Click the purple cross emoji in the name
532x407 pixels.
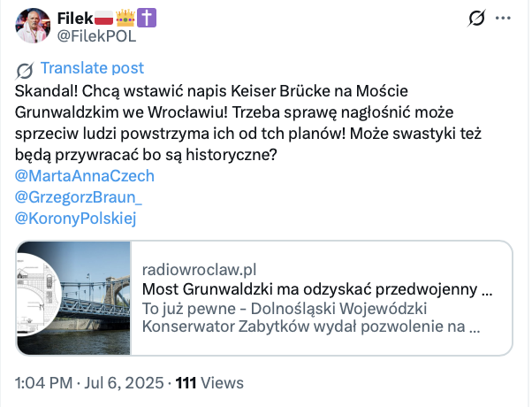147,18
